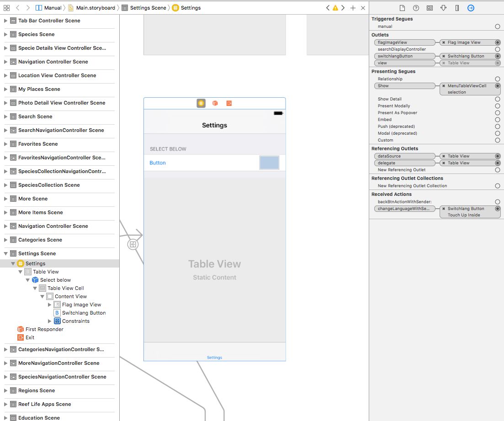The width and height of the screenshot is (504, 421).
Task: Remove the switchlangButton outlet connection
Action: click(444, 56)
